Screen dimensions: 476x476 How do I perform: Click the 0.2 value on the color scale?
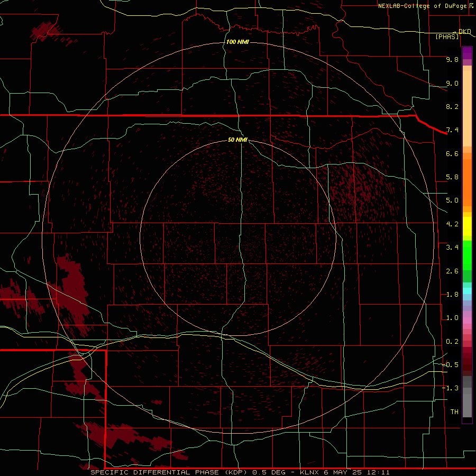pyautogui.click(x=452, y=342)
